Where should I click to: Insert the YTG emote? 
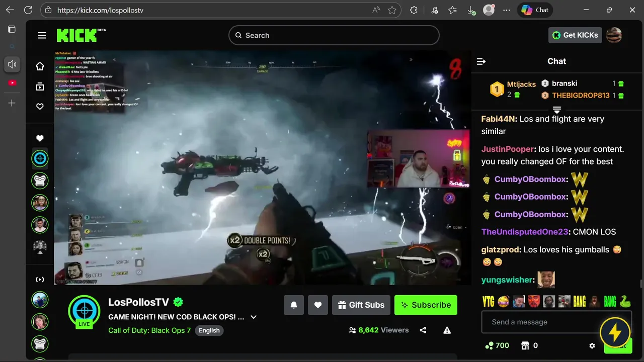[489, 302]
